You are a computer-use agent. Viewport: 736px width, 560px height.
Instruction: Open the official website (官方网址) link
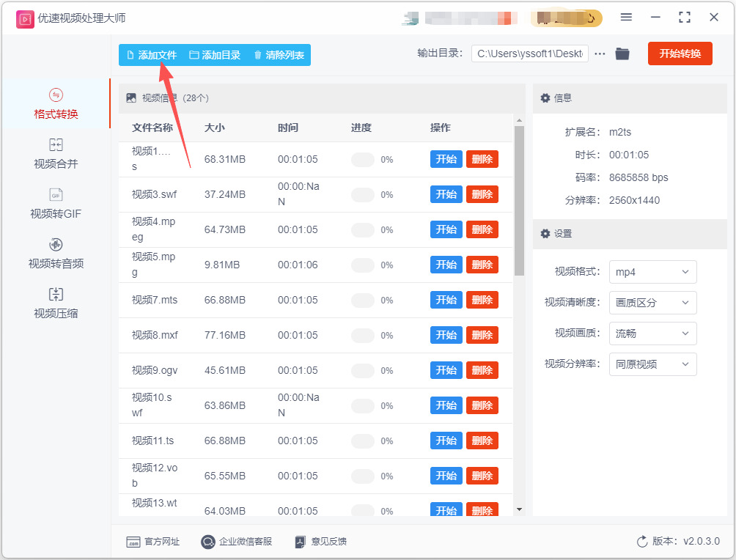153,542
